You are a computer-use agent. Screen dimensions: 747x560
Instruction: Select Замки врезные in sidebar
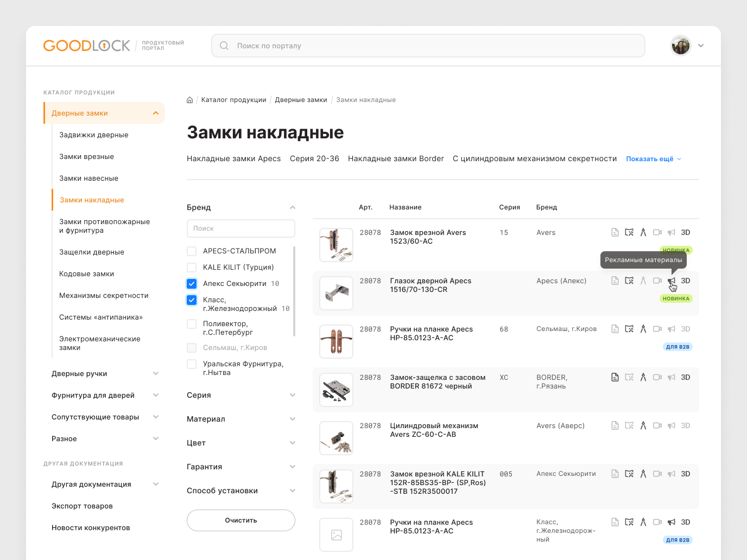click(x=87, y=156)
